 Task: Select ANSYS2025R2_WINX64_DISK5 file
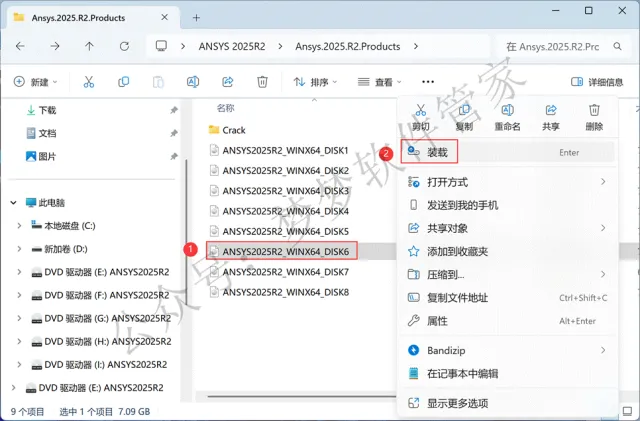tap(279, 231)
